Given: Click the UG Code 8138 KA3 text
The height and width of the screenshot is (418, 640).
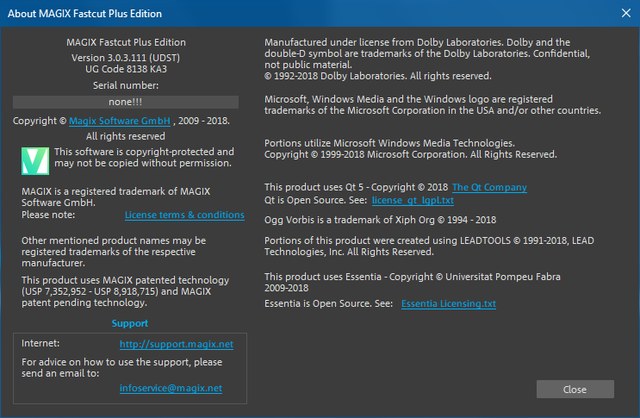Looking at the screenshot, I should [125, 71].
